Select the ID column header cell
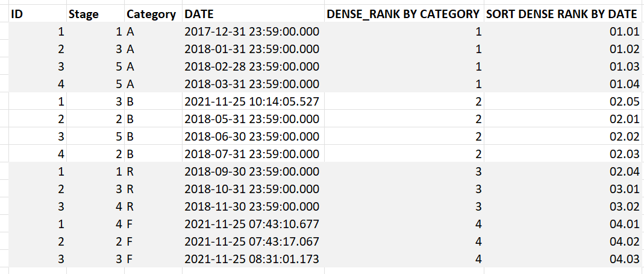 37,14
